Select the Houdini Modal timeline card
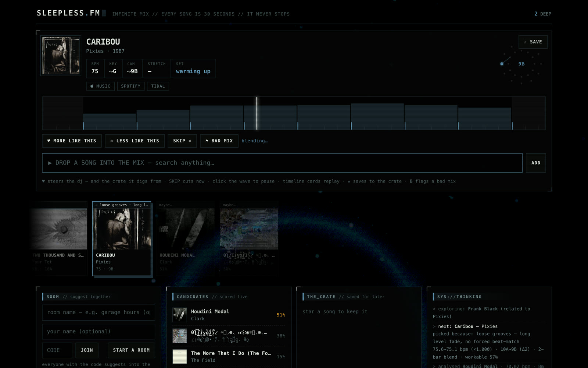This screenshot has height=368, width=588. pos(186,238)
